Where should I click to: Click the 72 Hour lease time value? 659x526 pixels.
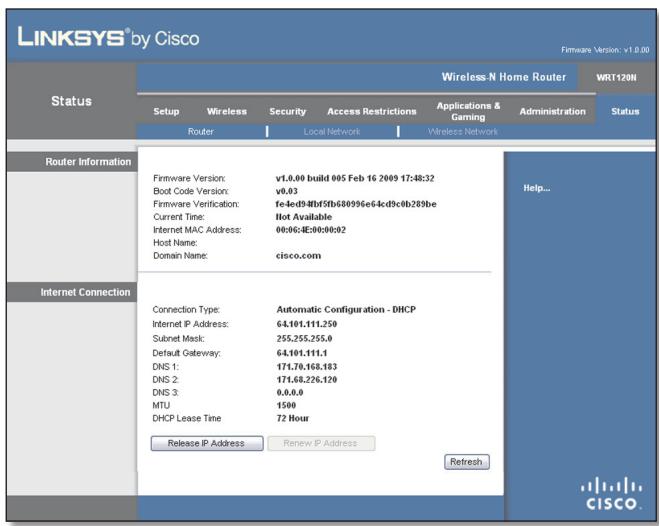pyautogui.click(x=293, y=418)
